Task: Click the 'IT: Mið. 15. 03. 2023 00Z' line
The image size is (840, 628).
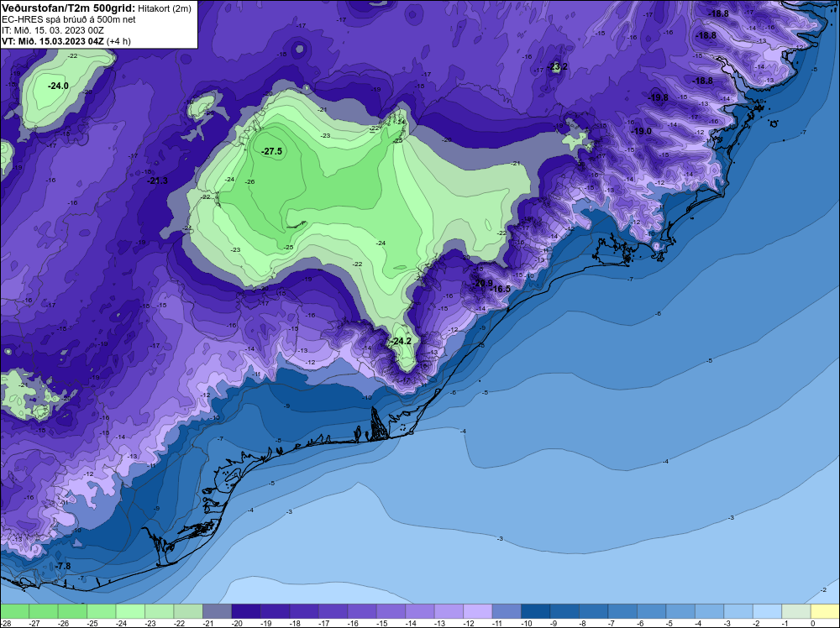Action: click(52, 30)
